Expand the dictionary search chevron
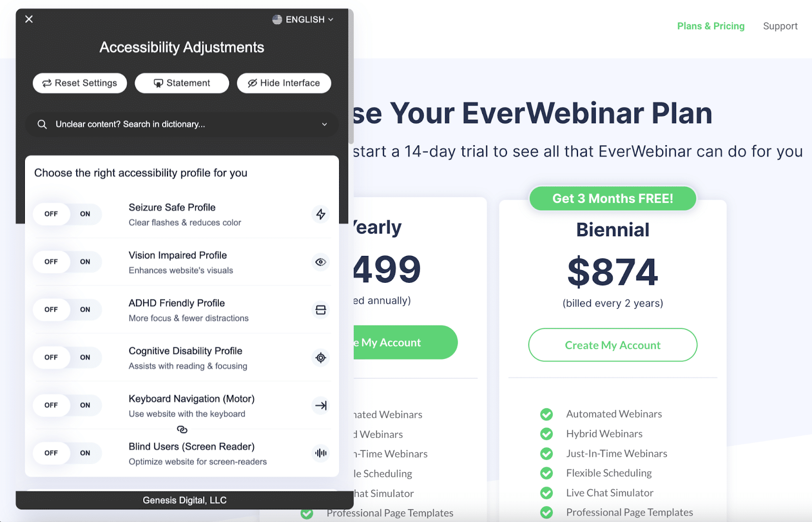The image size is (812, 522). [324, 124]
